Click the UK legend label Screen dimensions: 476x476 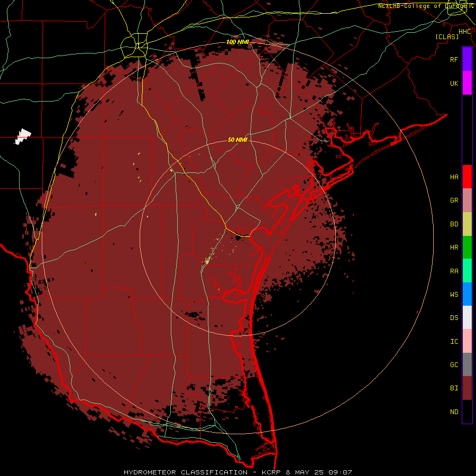point(454,84)
